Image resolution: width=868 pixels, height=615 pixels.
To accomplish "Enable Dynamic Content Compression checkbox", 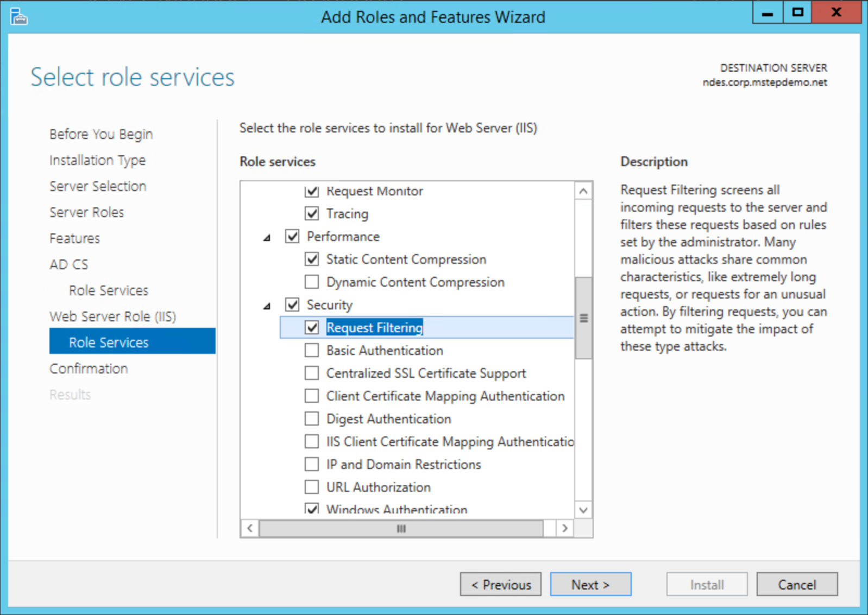I will 312,282.
